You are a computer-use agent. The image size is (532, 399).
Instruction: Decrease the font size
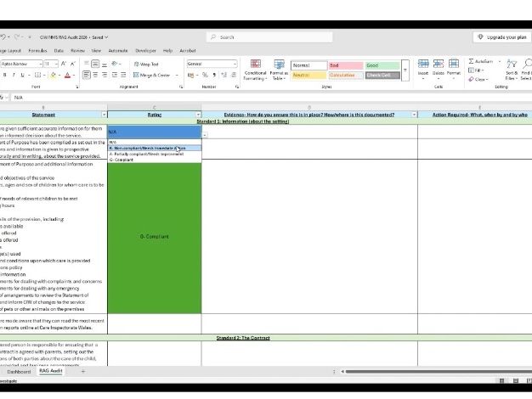coord(72,64)
